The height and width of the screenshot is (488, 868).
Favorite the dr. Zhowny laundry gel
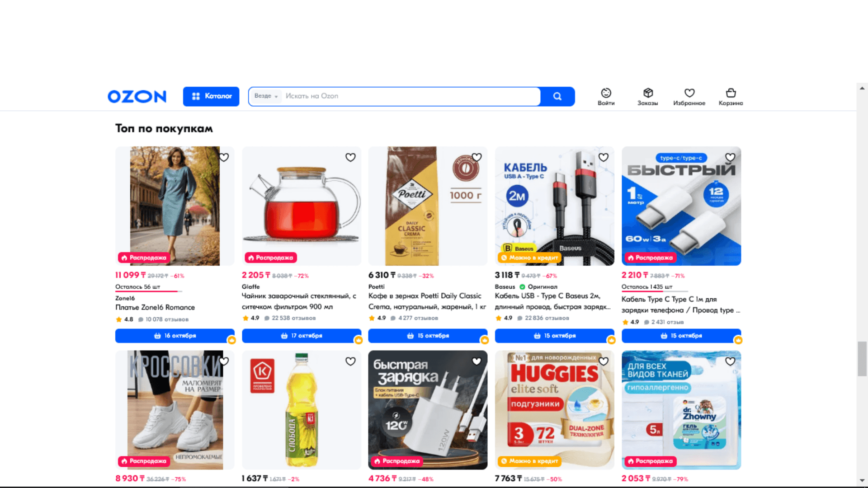point(730,361)
